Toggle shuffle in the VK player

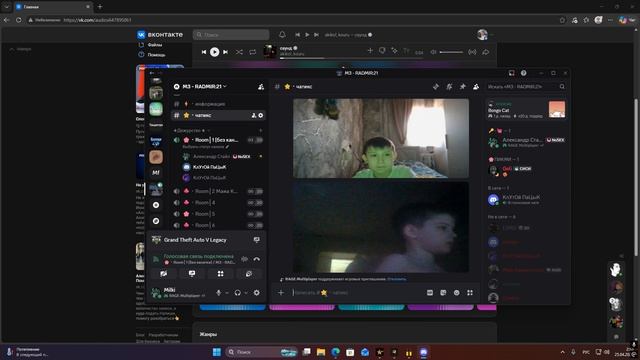pos(239,52)
